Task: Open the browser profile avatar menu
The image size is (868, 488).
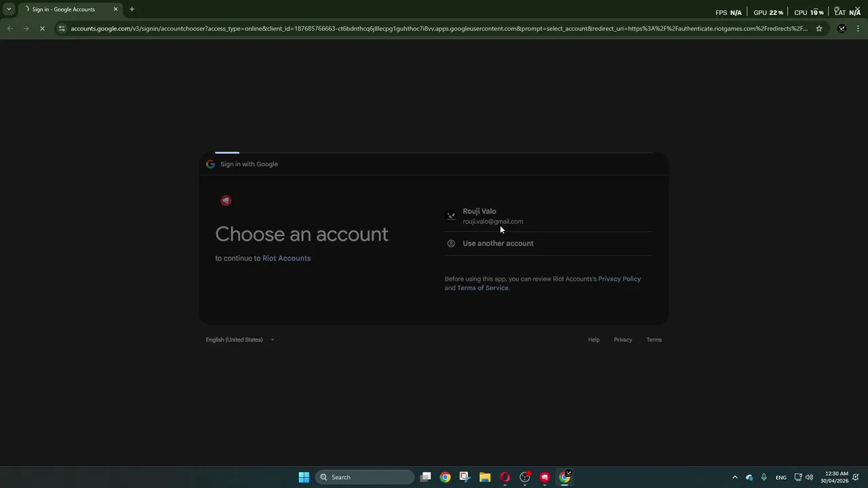Action: pyautogui.click(x=842, y=28)
